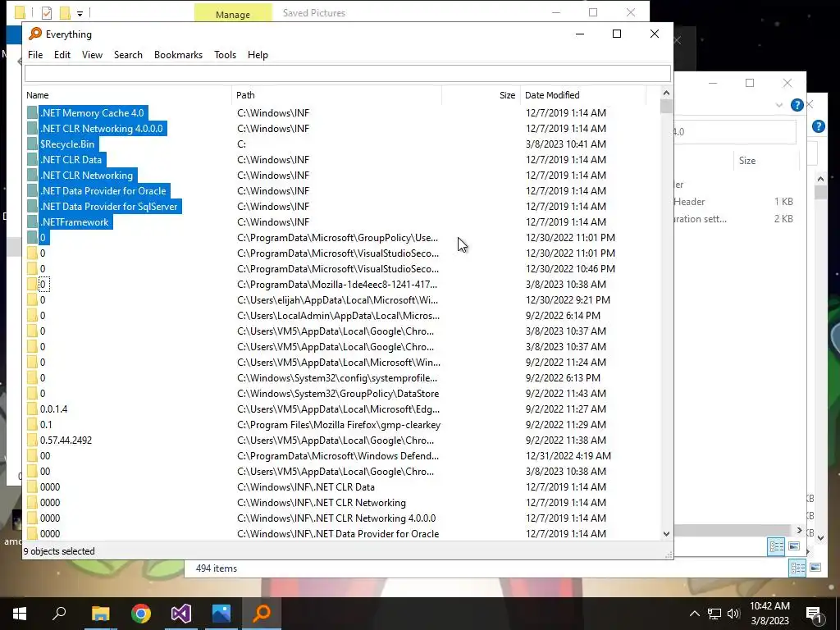Image resolution: width=840 pixels, height=630 pixels.
Task: Open Photos app from taskbar
Action: [x=221, y=614]
